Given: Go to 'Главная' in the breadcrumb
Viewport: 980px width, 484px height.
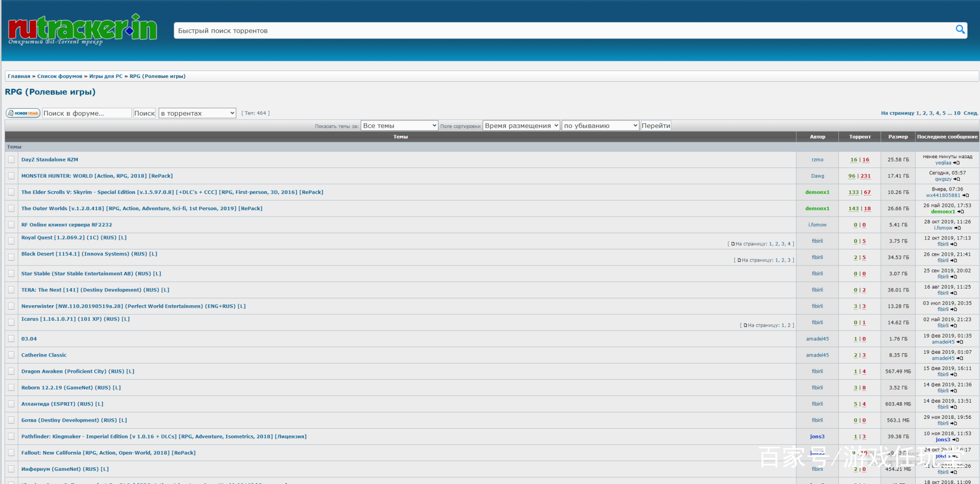Looking at the screenshot, I should [19, 76].
